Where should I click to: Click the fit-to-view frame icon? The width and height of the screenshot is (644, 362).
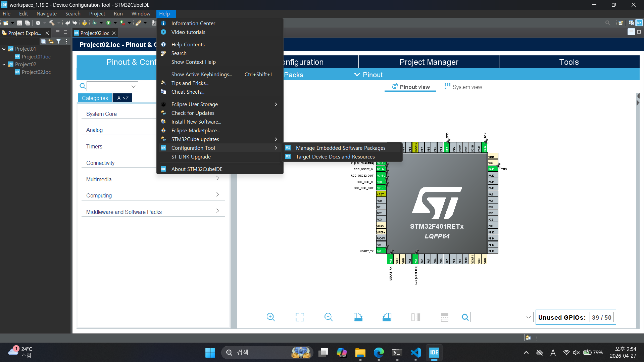click(x=300, y=317)
